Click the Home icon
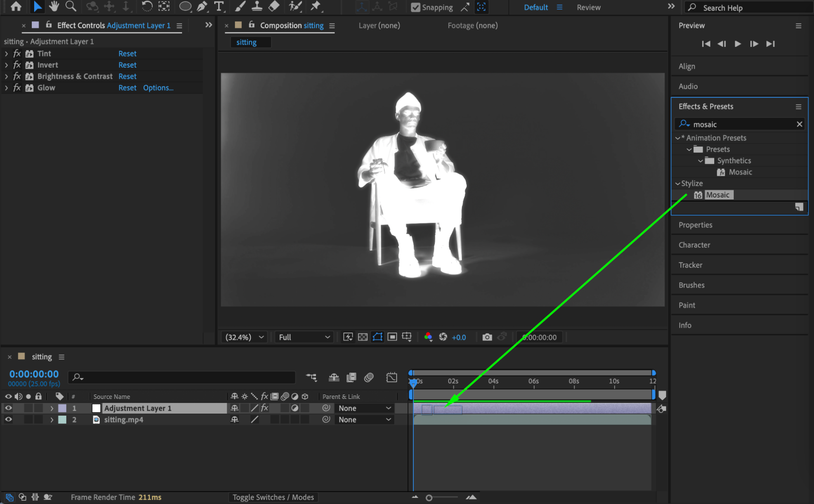814x504 pixels. coord(16,7)
